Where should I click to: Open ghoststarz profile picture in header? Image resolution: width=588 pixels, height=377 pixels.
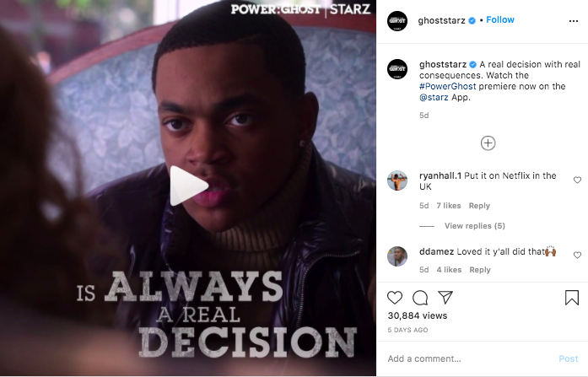[397, 21]
